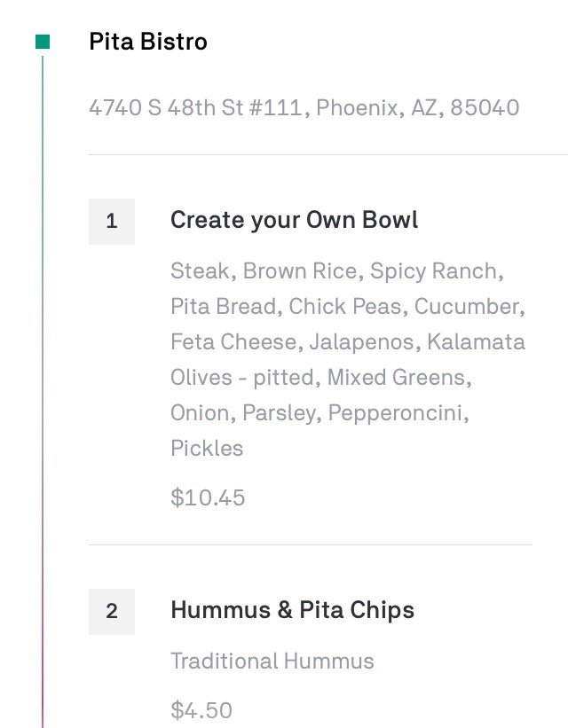Click the $4.50 hummus price
Viewport: 568px width, 728px height.
(x=201, y=710)
